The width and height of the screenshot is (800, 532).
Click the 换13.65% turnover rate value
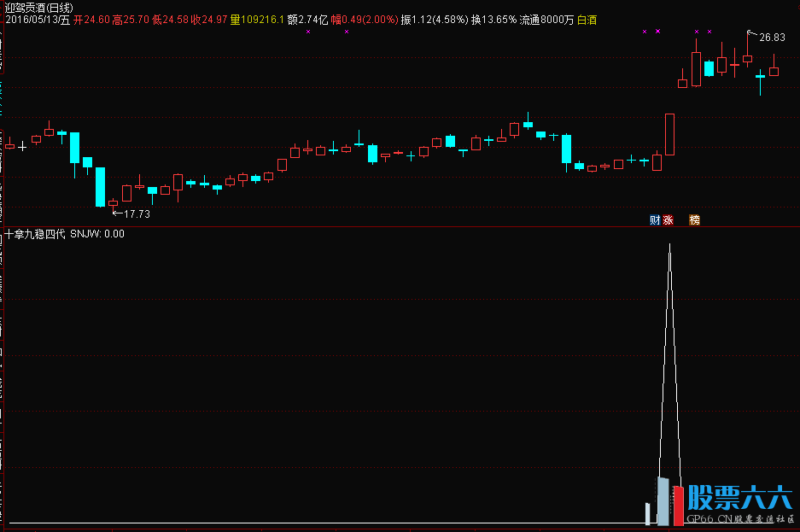coord(493,20)
